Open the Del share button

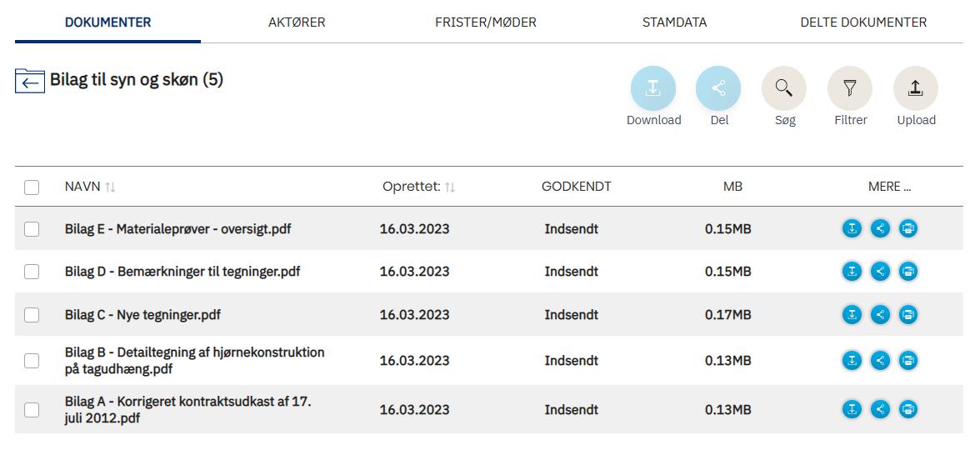[718, 88]
